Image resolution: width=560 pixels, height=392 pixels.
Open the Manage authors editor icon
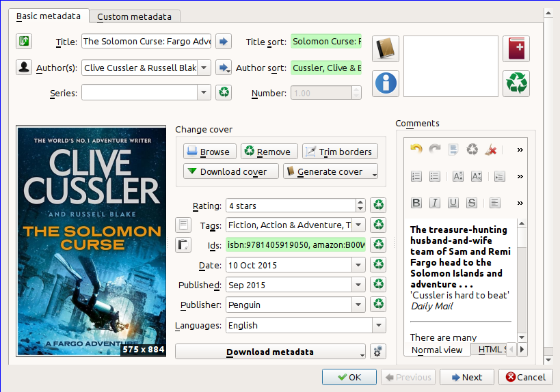(x=24, y=68)
